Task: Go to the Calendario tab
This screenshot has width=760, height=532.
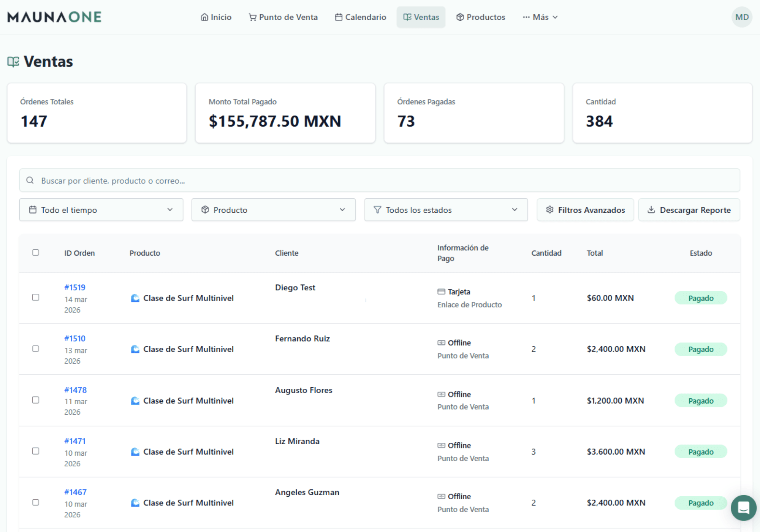Action: click(360, 17)
